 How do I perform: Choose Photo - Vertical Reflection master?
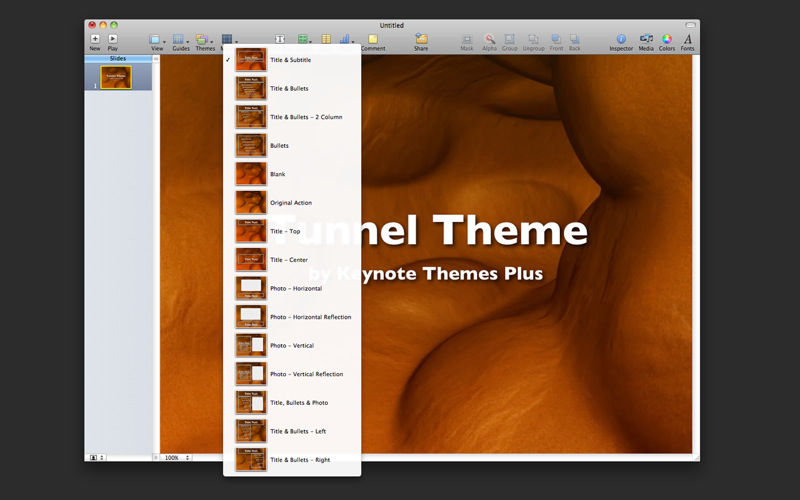point(292,374)
